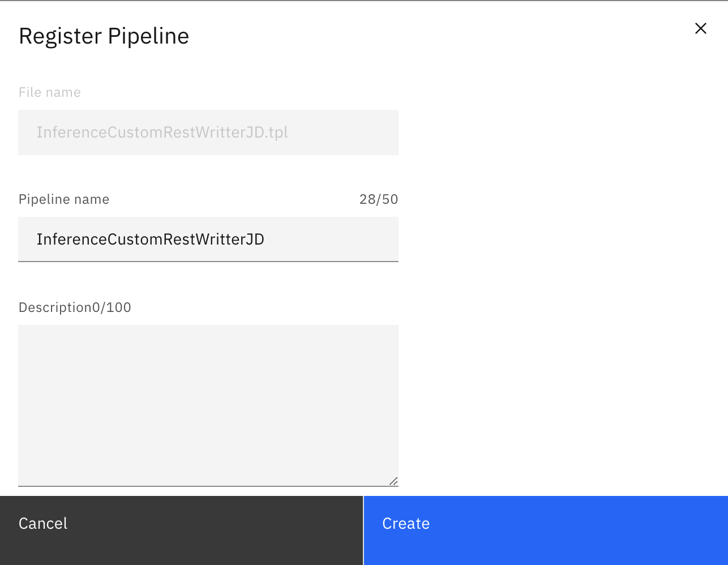The width and height of the screenshot is (728, 565).
Task: Click the InferenceCustomRestWritterJD.tpl placeholder text
Action: tap(162, 132)
